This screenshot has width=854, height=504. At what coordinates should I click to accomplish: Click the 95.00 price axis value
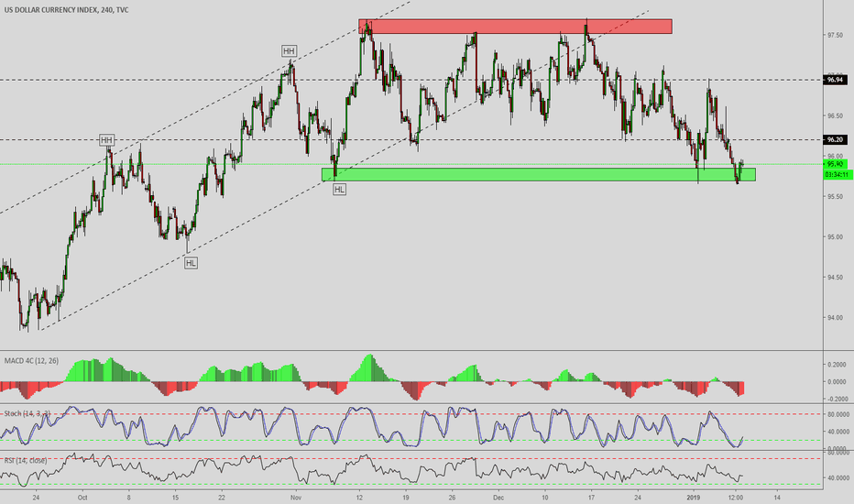(x=835, y=237)
